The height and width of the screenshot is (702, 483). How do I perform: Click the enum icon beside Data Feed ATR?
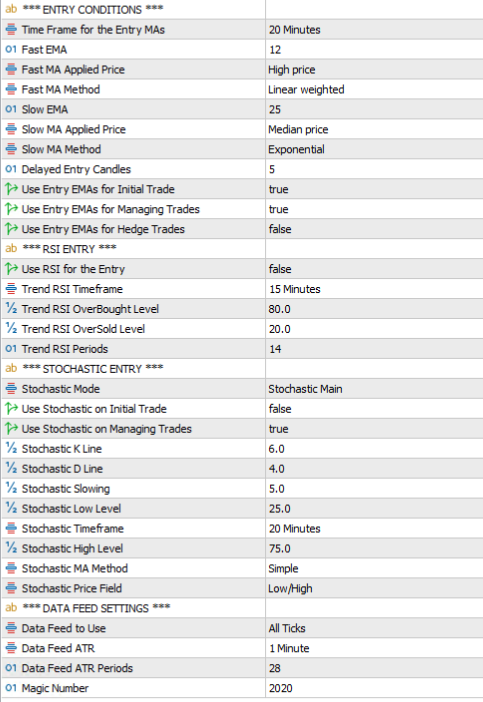tap(11, 648)
